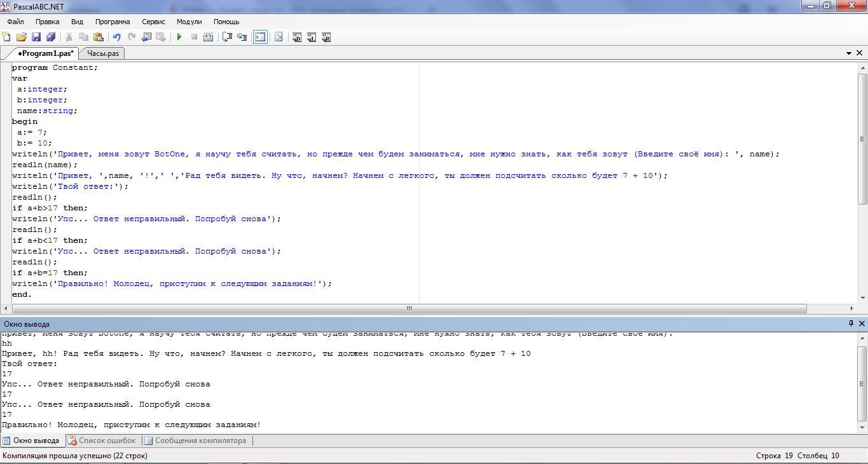Create a new file with the toolbar icon
Viewport: 868px width, 464px height.
6,38
